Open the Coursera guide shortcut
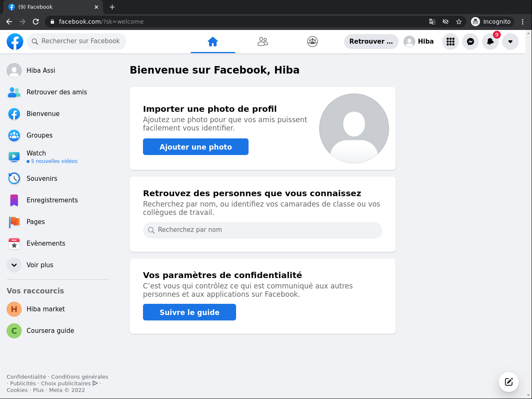The height and width of the screenshot is (399, 532). point(58,331)
